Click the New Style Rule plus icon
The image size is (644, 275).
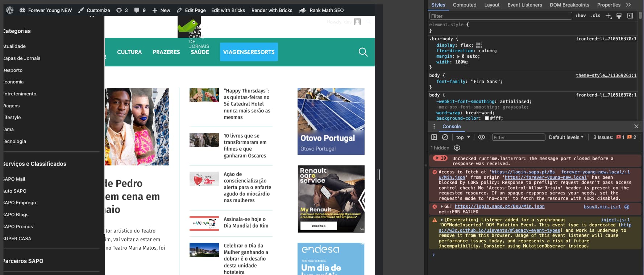point(608,16)
